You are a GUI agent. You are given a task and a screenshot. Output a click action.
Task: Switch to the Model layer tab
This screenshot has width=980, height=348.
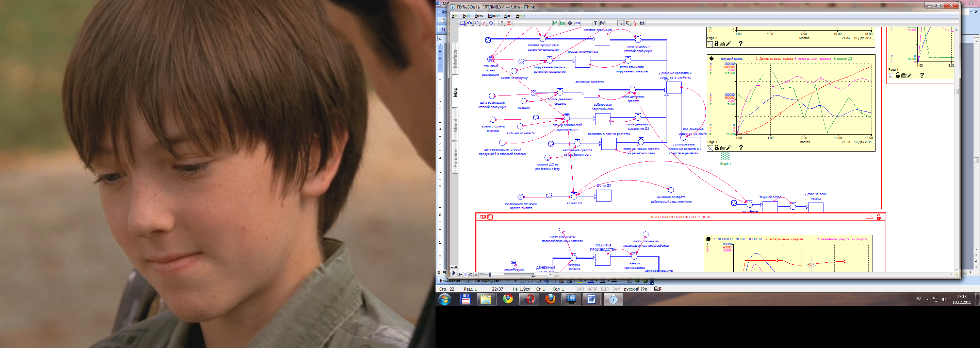455,125
